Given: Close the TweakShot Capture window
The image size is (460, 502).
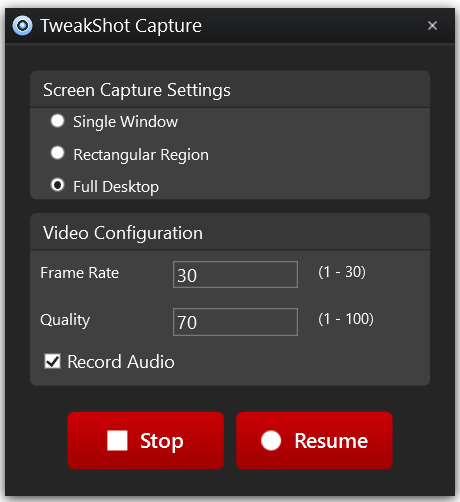Looking at the screenshot, I should [432, 26].
